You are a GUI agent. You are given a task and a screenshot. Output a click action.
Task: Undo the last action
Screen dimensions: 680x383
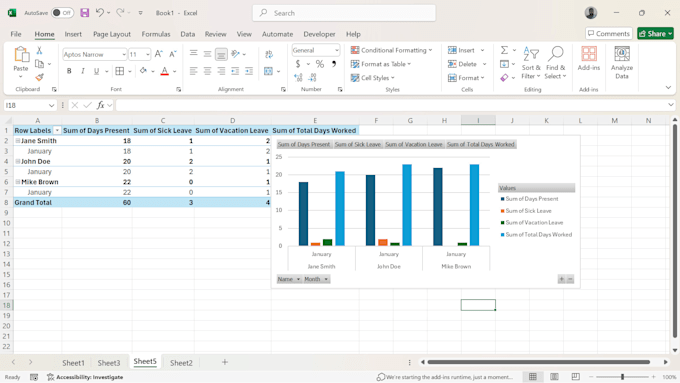(x=100, y=13)
